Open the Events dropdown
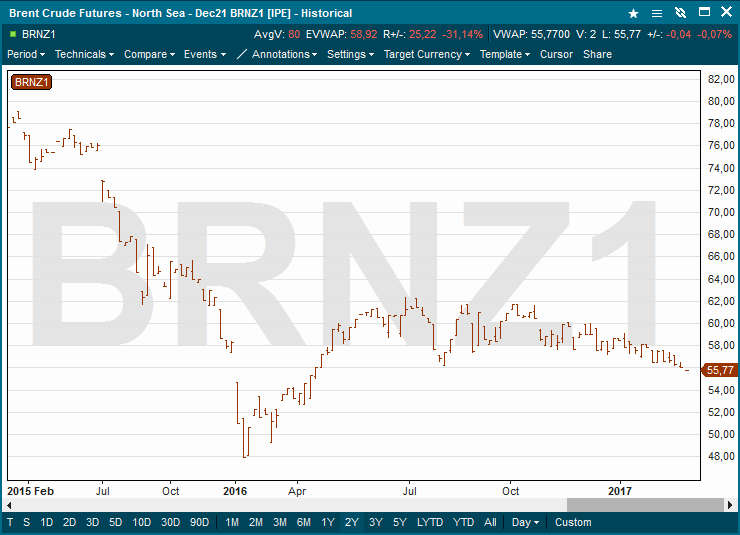 point(205,54)
